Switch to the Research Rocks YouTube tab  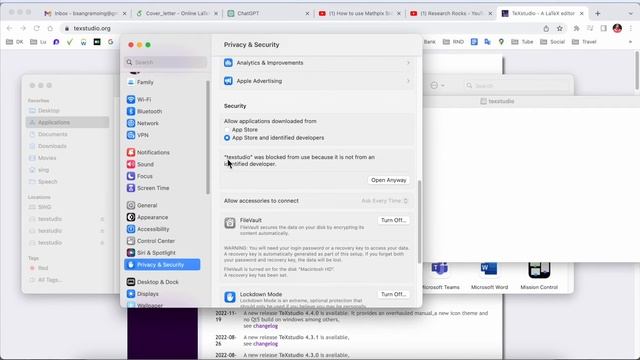click(451, 13)
